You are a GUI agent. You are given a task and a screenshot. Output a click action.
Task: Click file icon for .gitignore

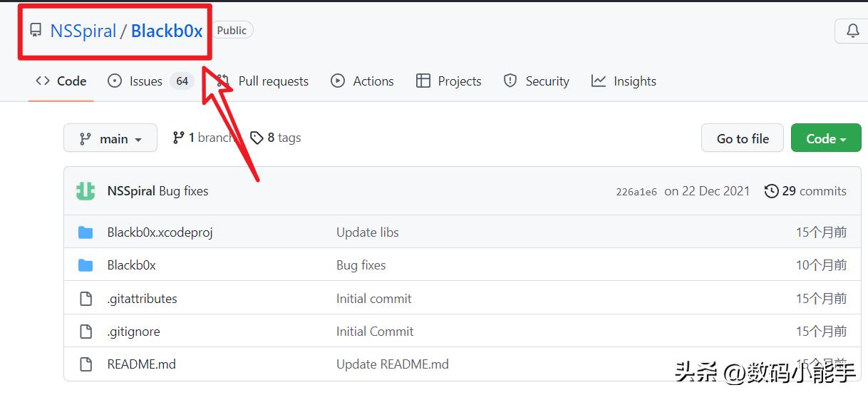tap(86, 332)
